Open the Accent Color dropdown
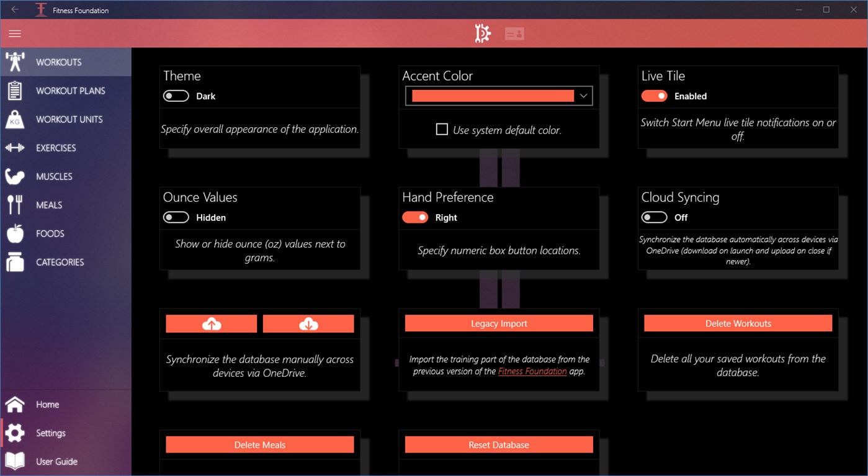 point(582,96)
